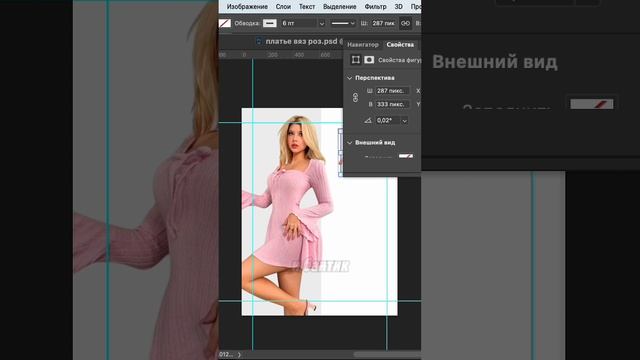Toggle the link width and height icon in options bar
Screen dimensions: 640x360
pos(405,23)
